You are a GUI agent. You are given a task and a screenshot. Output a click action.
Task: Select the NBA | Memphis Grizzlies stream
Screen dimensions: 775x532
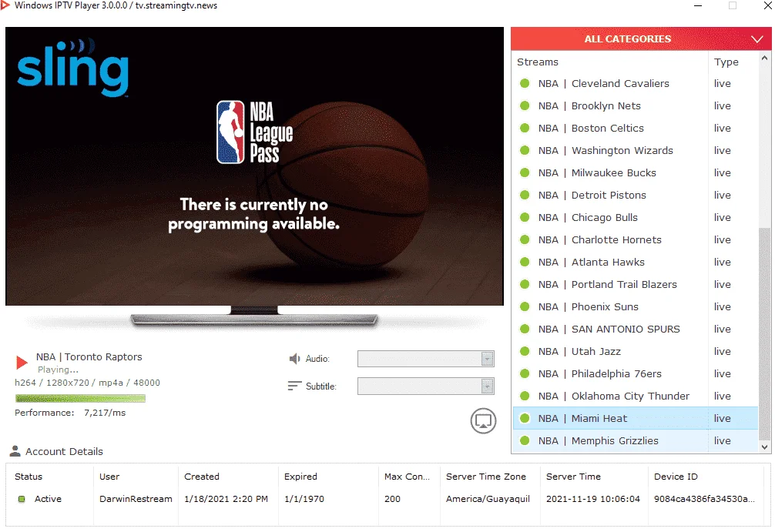635,440
